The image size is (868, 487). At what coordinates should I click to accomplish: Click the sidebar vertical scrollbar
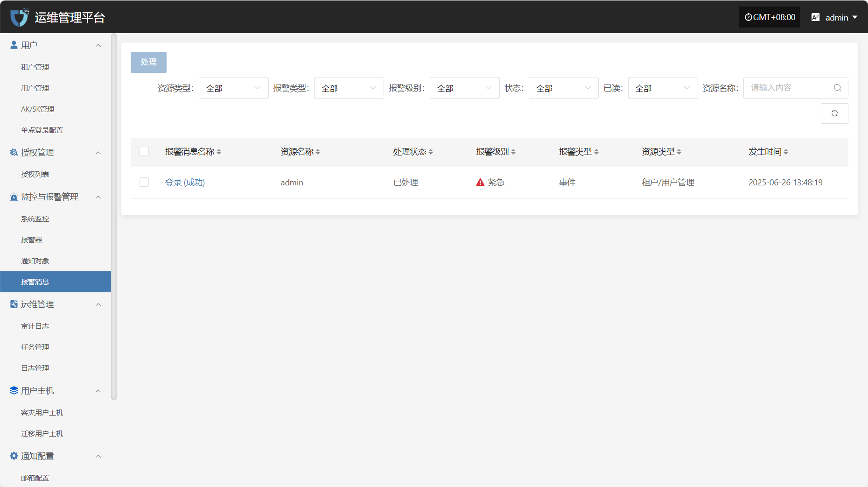(x=113, y=217)
